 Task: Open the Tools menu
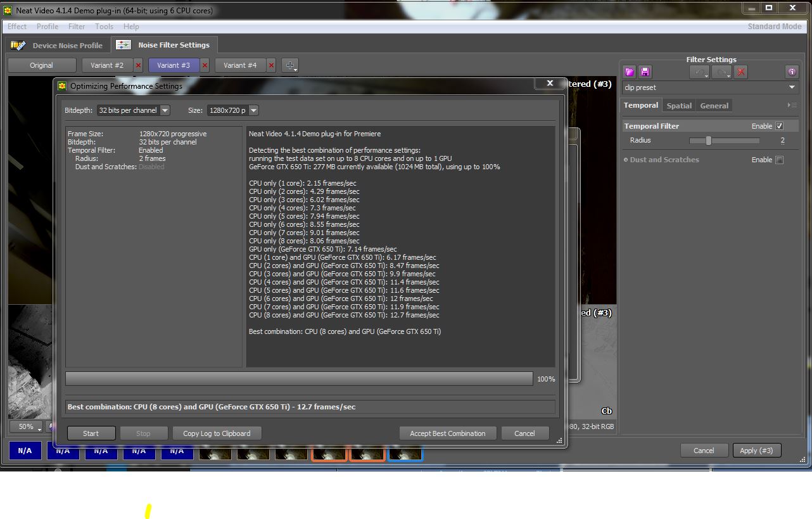104,27
